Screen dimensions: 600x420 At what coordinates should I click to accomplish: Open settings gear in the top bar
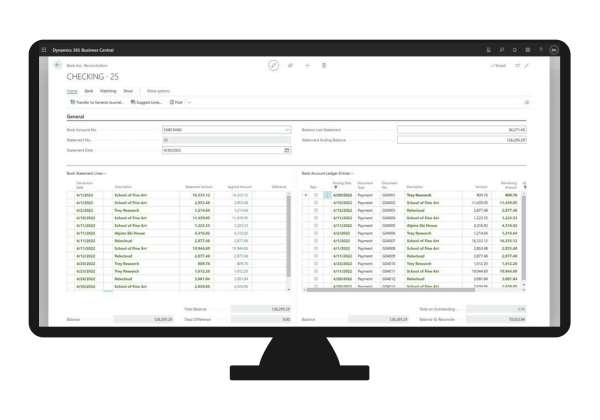click(x=528, y=50)
